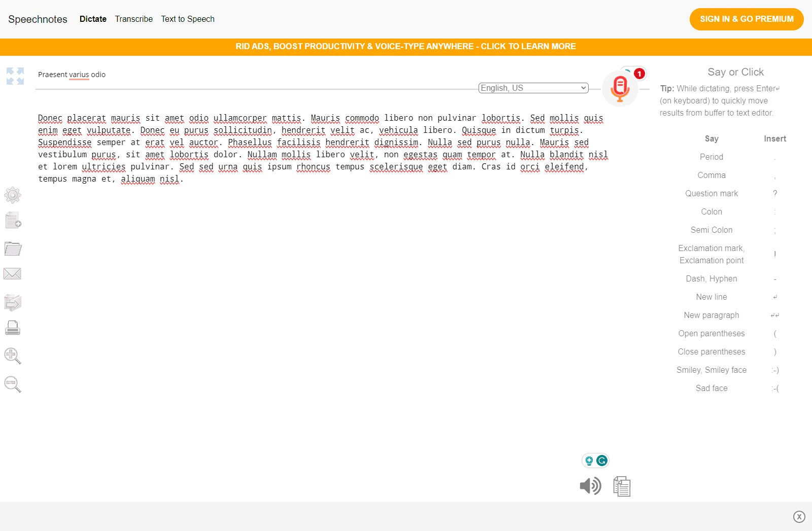Read text aloud with the speaker icon

(590, 486)
